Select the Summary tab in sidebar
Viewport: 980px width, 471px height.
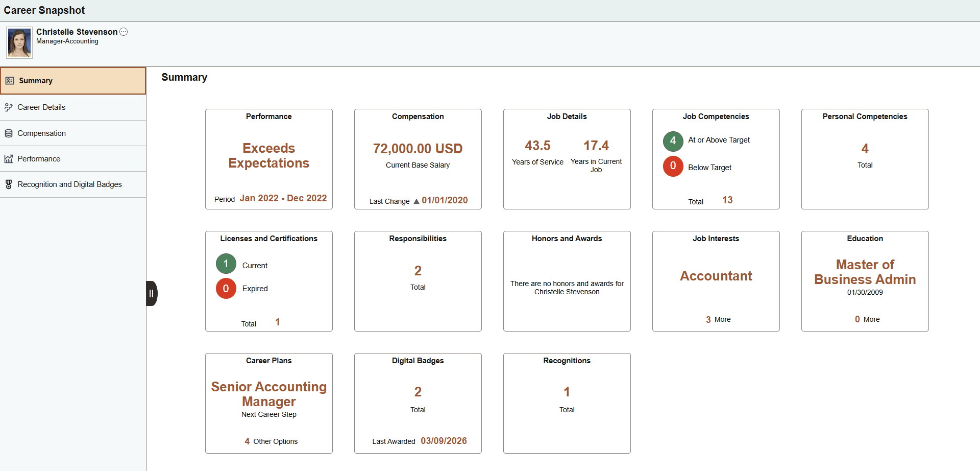(73, 81)
